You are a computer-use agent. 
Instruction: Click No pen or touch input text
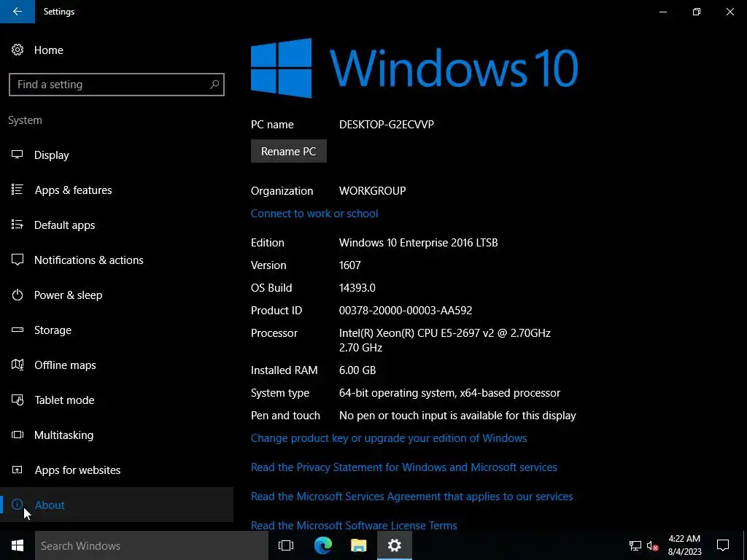(x=457, y=415)
